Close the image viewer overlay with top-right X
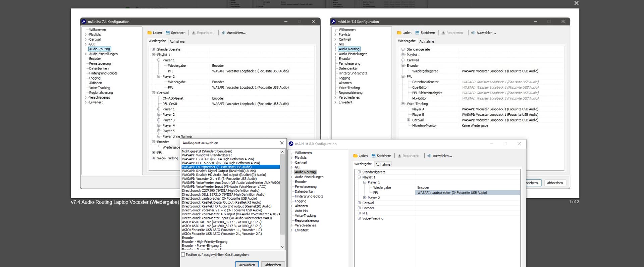 click(576, 3)
